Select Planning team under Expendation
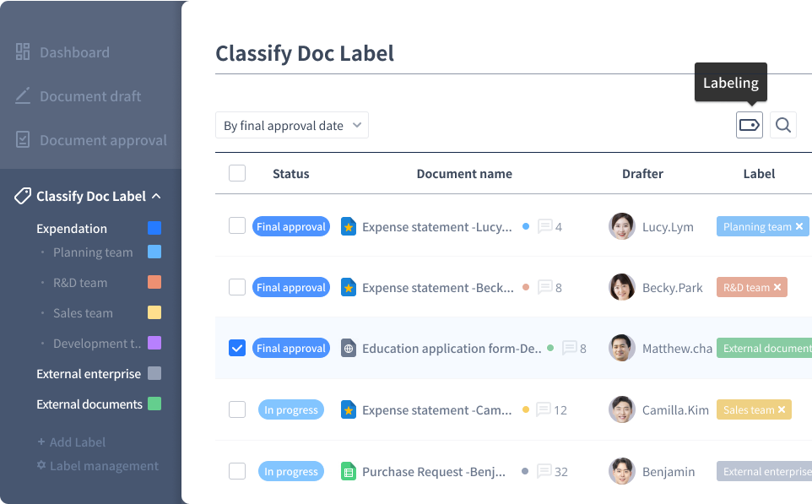The height and width of the screenshot is (504, 812). pyautogui.click(x=92, y=252)
